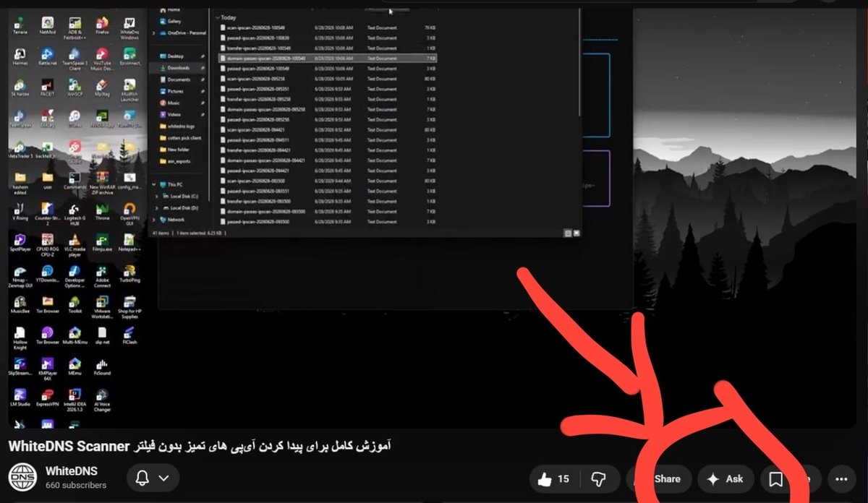This screenshot has height=503, width=868.
Task: Expand Local Disk (D:) tree node
Action: [x=157, y=207]
